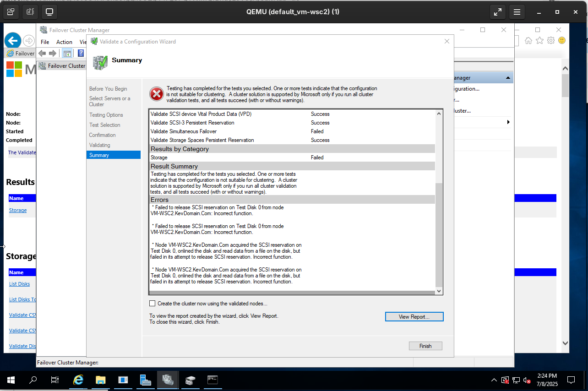Click the IE page scroll-up arrow

(x=565, y=69)
